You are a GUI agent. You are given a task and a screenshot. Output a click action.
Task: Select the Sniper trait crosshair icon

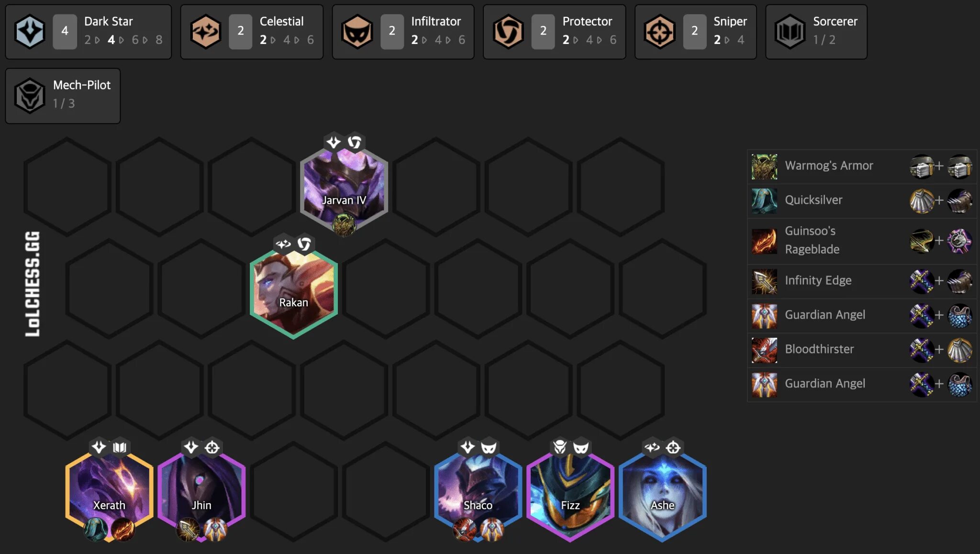pyautogui.click(x=659, y=32)
